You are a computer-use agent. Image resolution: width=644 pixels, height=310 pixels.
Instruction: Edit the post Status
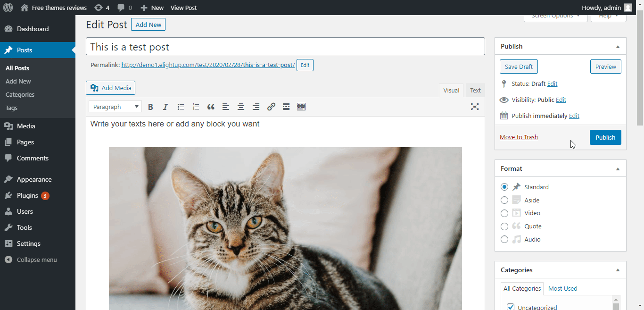pos(552,84)
